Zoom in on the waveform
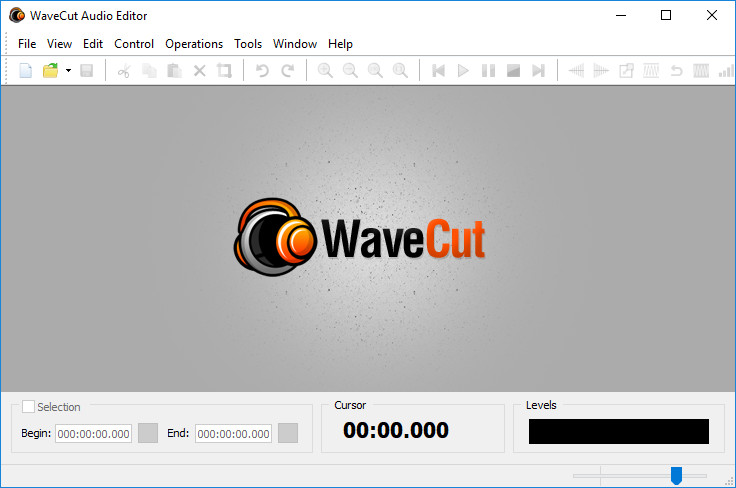Screen dimensions: 736x488 (x=325, y=71)
